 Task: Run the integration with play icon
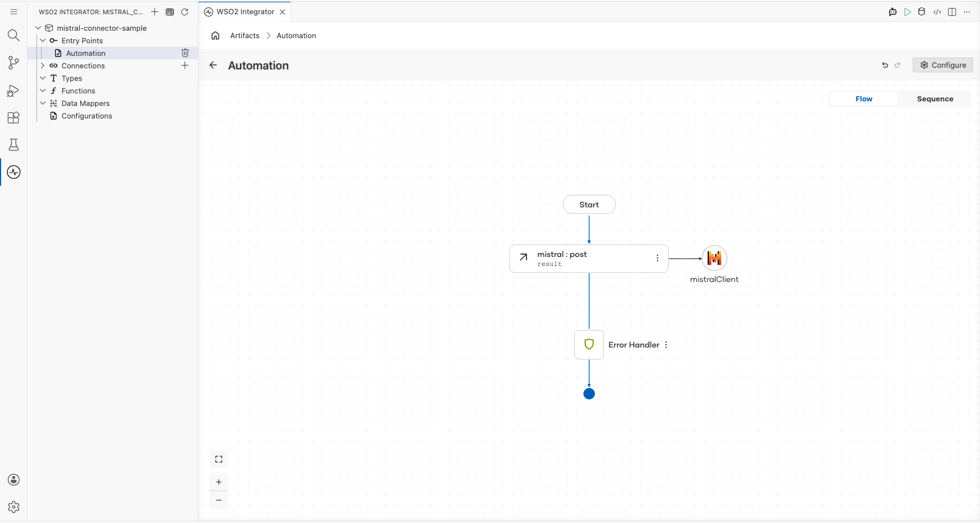click(908, 11)
